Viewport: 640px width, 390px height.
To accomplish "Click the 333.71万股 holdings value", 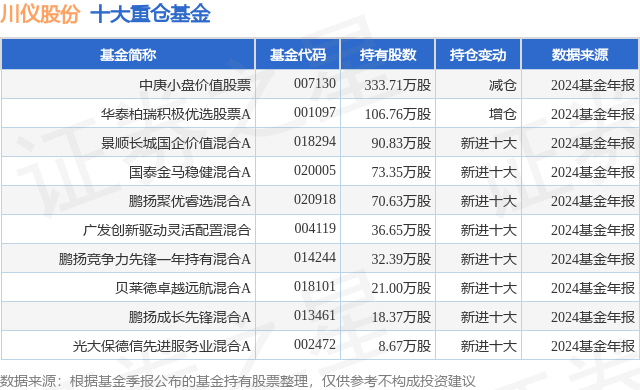I will 398,85.
